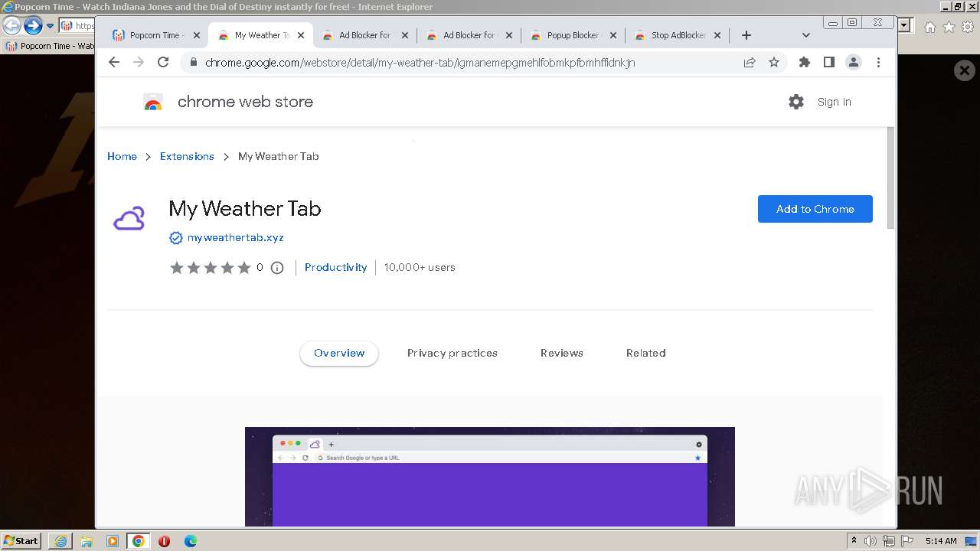
Task: Go to Home breadcrumb link
Action: (122, 156)
